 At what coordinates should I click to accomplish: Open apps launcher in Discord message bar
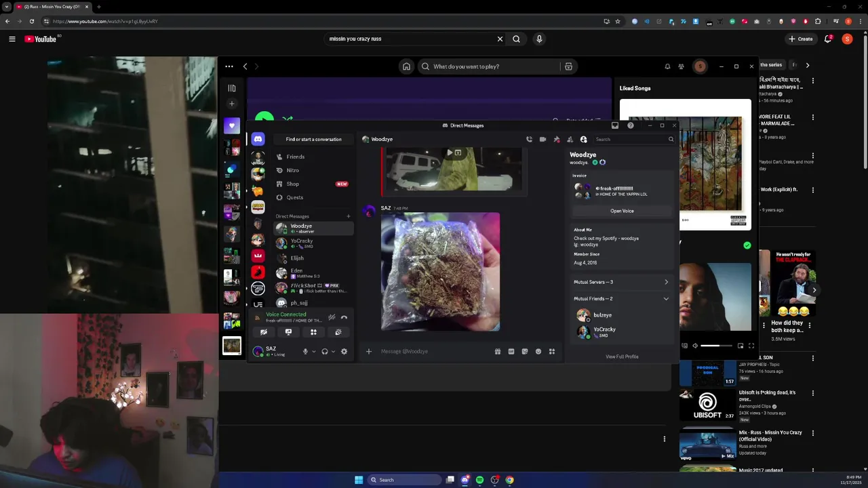click(552, 351)
